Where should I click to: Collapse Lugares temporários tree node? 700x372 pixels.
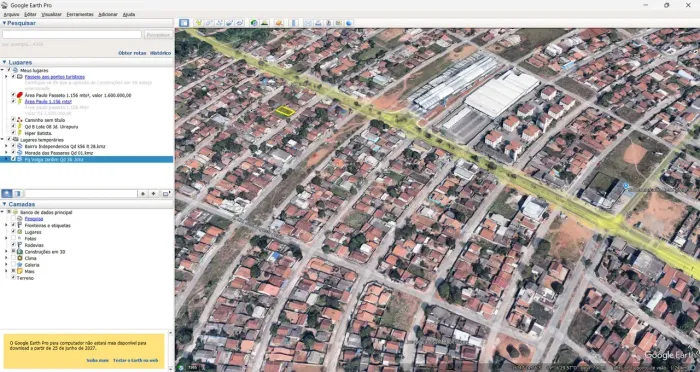click(x=2, y=140)
